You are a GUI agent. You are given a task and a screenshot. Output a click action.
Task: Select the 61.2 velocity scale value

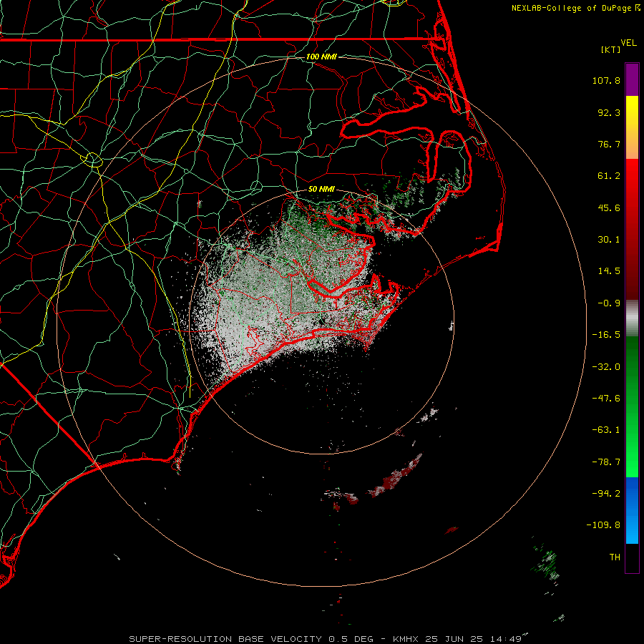(x=609, y=176)
